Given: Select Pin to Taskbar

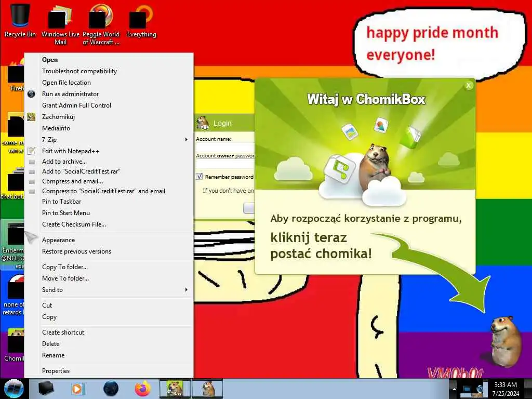Looking at the screenshot, I should pyautogui.click(x=109, y=202).
